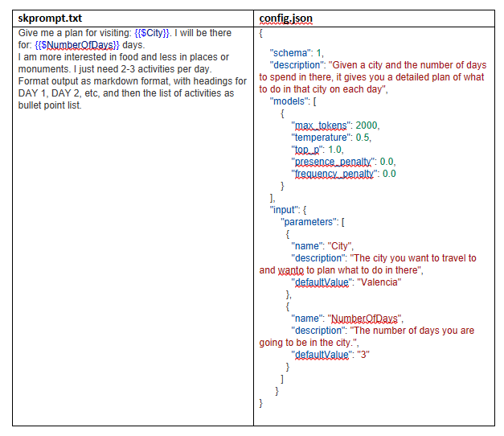Click the max_tokens value 2000
504x436 pixels.
click(367, 125)
